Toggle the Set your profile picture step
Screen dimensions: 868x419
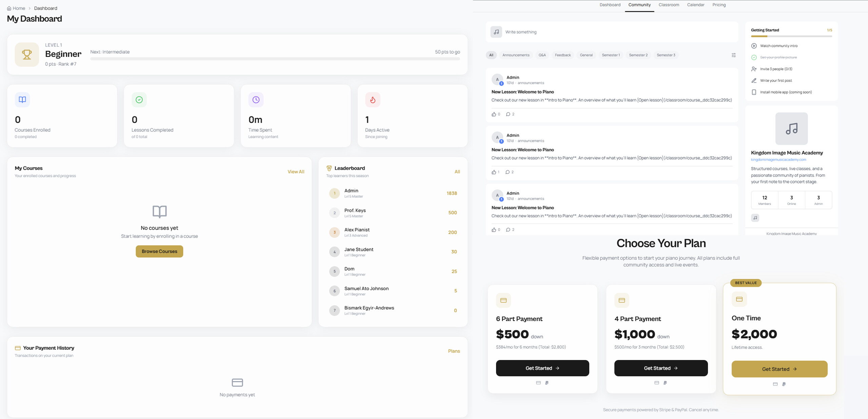click(754, 57)
